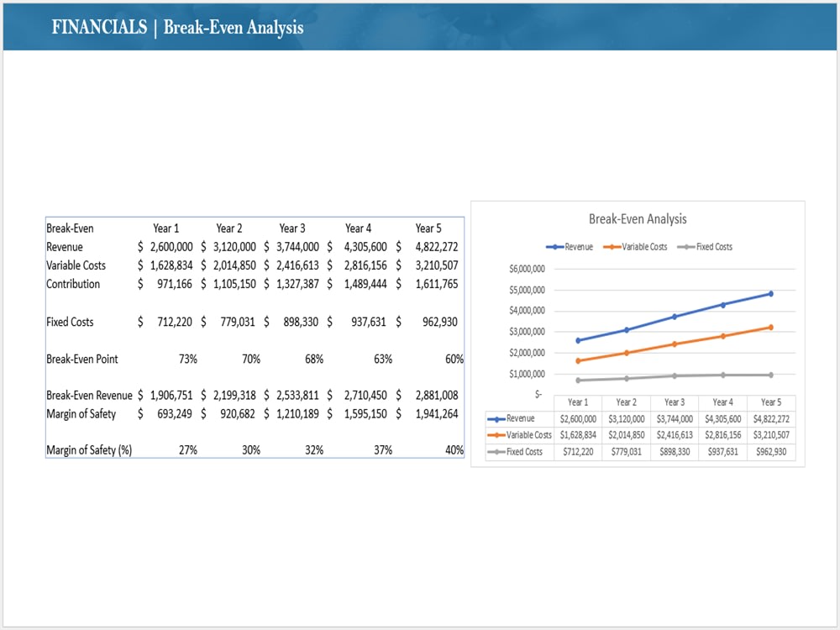Click Break-Even Revenue value 2,710,450
This screenshot has width=840, height=630.
365,396
